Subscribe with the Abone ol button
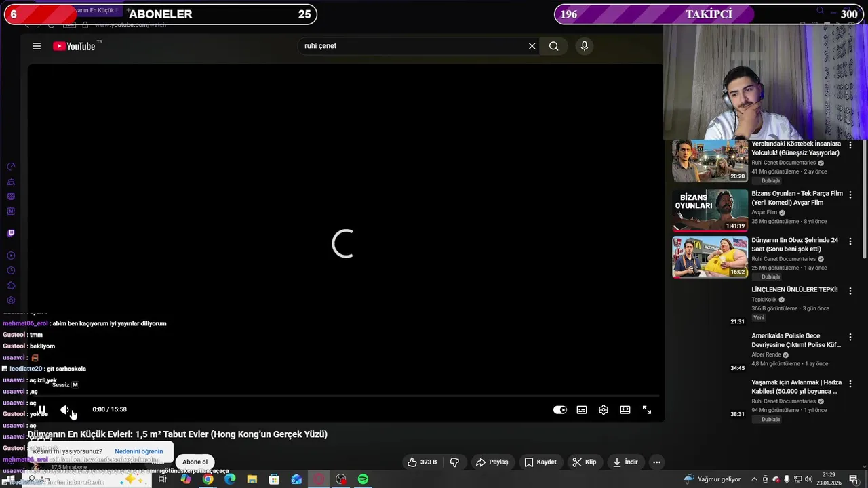The height and width of the screenshot is (488, 868). click(195, 462)
